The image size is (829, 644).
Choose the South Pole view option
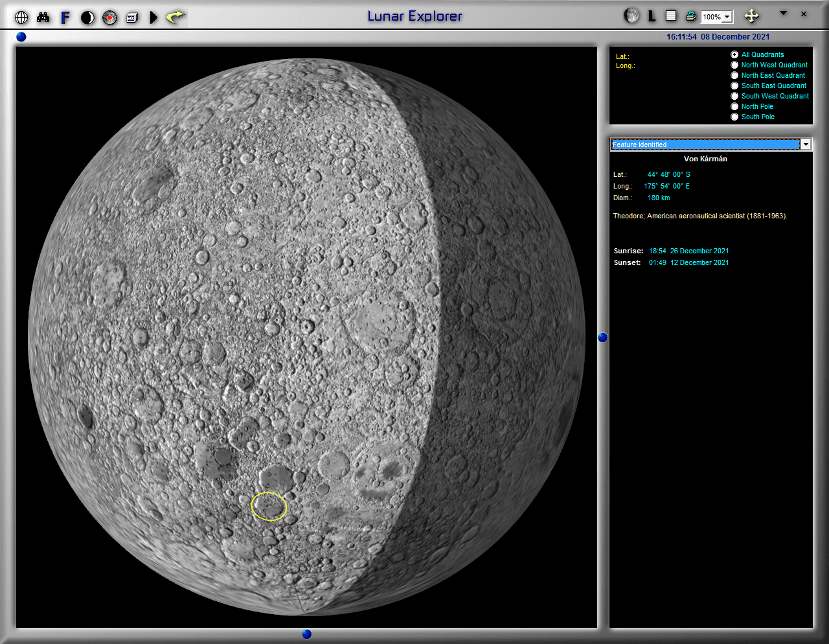point(734,117)
